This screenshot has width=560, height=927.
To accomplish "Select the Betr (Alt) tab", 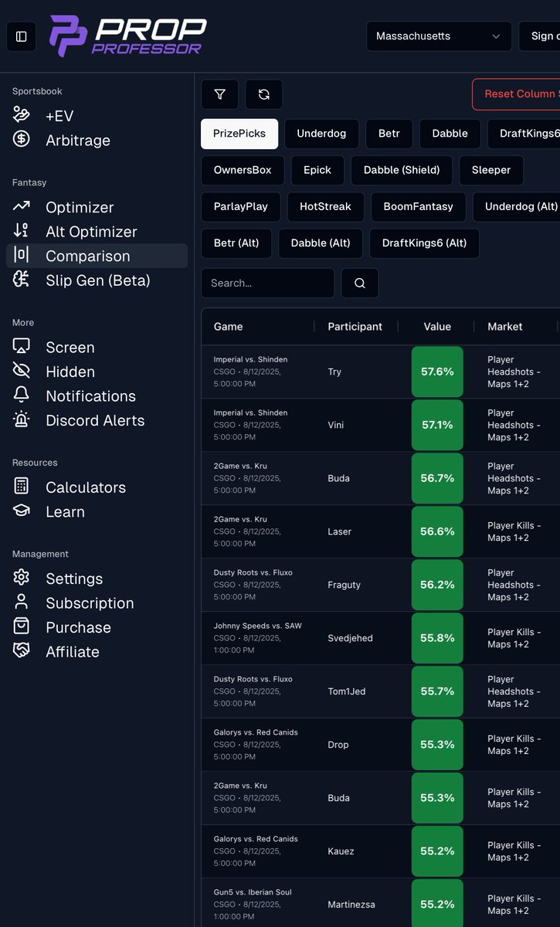I will point(236,243).
